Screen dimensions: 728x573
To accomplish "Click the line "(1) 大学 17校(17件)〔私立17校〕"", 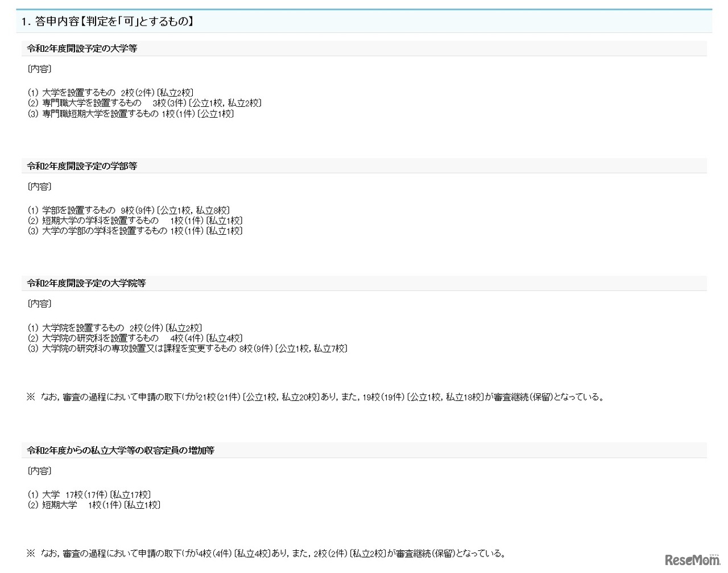I will [89, 495].
